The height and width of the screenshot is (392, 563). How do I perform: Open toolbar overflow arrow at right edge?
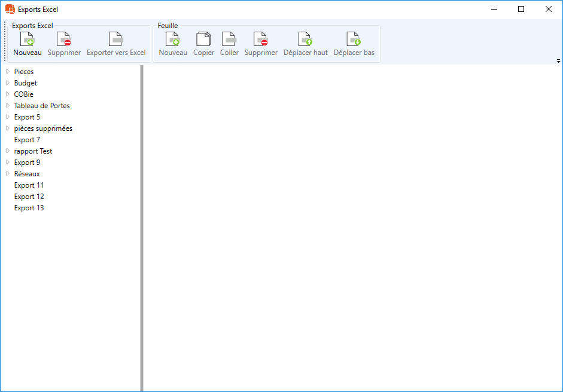(x=558, y=61)
